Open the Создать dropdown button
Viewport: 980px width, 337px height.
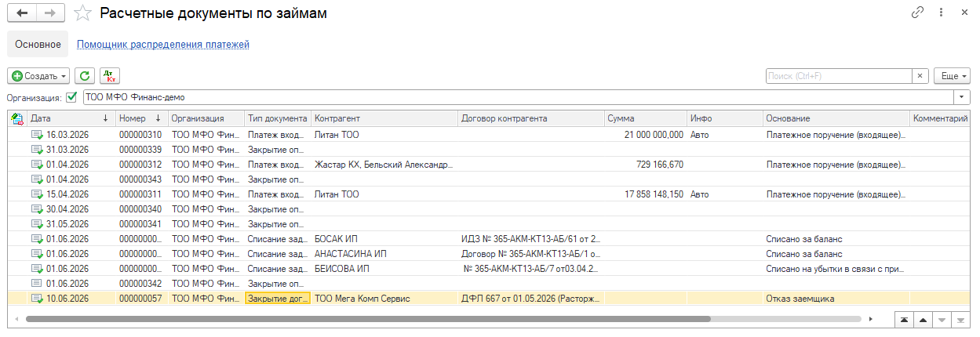click(39, 76)
